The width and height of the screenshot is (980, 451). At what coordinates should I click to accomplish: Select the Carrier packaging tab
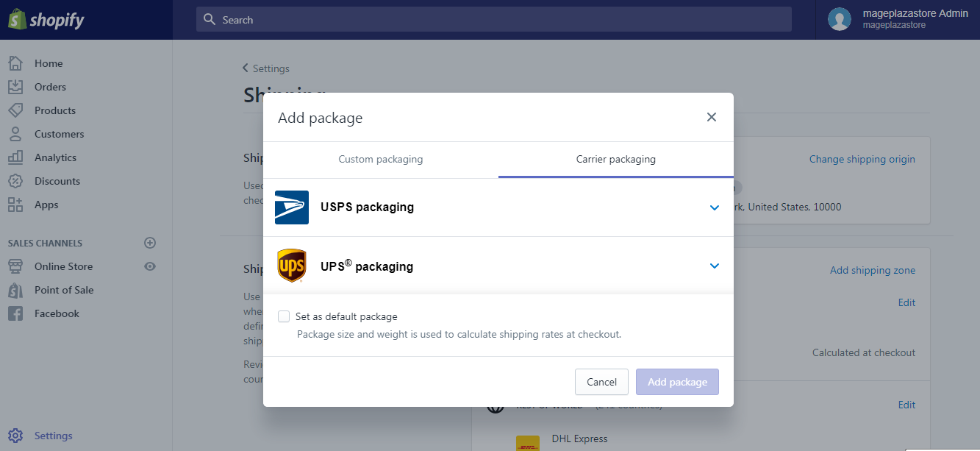coord(616,159)
